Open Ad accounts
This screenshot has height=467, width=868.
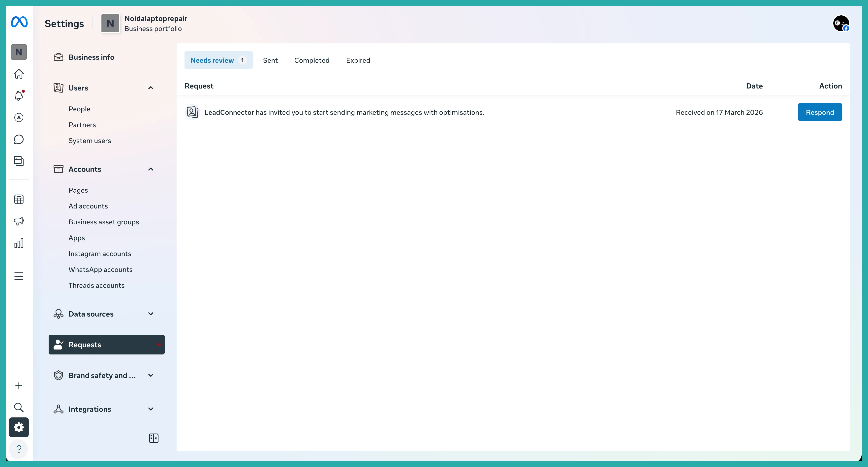click(x=88, y=206)
